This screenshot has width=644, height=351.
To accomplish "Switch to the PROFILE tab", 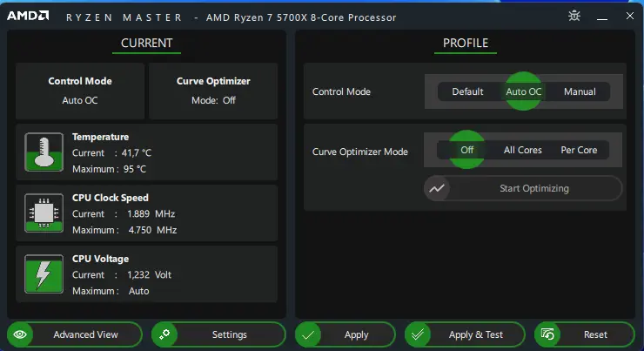I will [466, 44].
